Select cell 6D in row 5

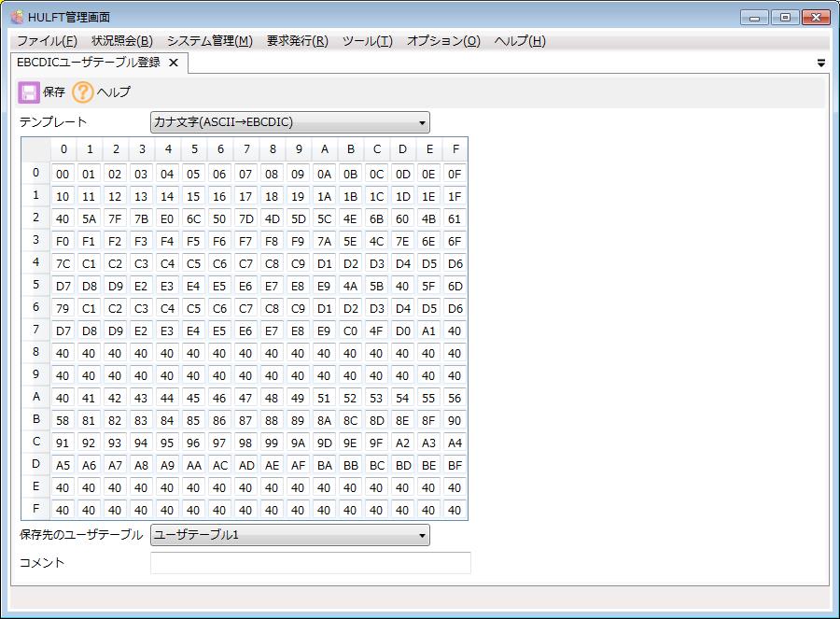coord(455,287)
